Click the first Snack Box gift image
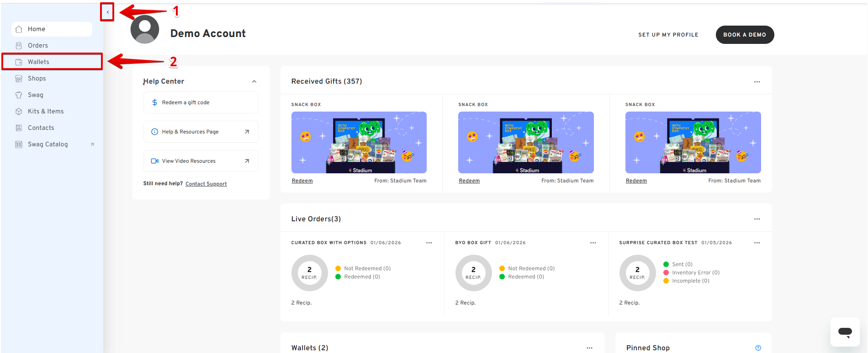The height and width of the screenshot is (353, 868). coord(359,142)
